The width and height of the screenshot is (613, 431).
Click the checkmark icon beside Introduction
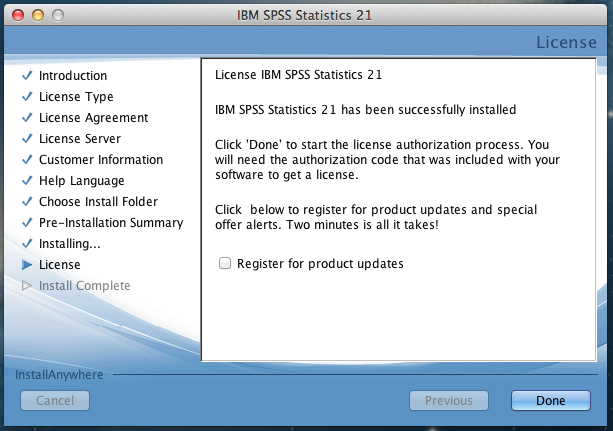pos(27,76)
